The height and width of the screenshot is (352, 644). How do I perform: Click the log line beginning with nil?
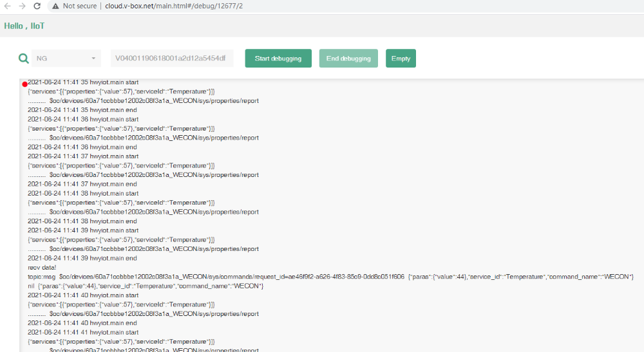pyautogui.click(x=145, y=286)
